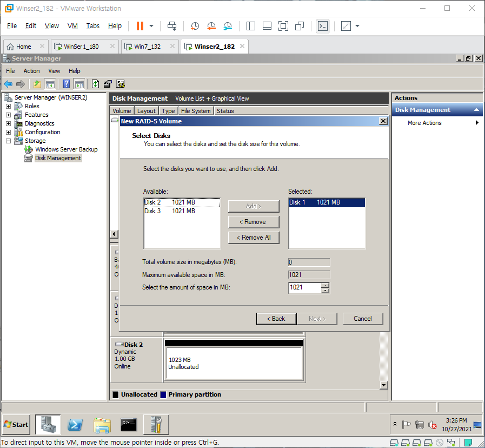Image resolution: width=485 pixels, height=448 pixels.
Task: Expand the Configuration tree node
Action: point(8,132)
